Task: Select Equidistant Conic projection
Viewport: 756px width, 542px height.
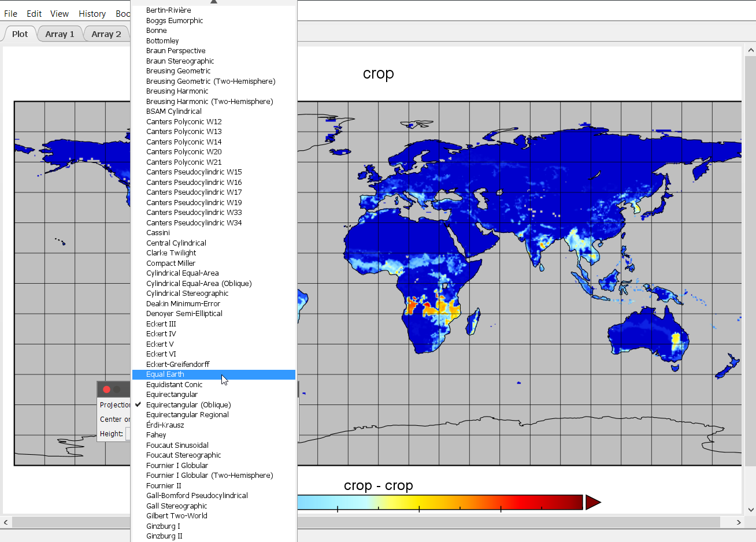Action: 214,385
